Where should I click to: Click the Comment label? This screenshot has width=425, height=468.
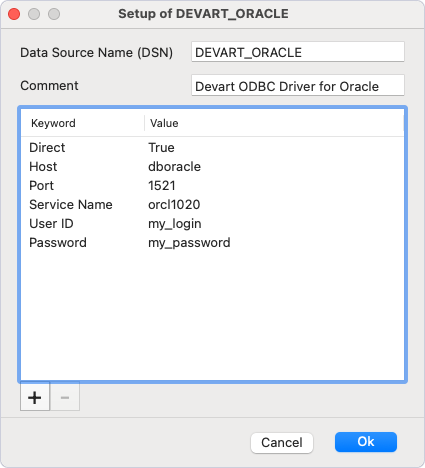point(49,86)
